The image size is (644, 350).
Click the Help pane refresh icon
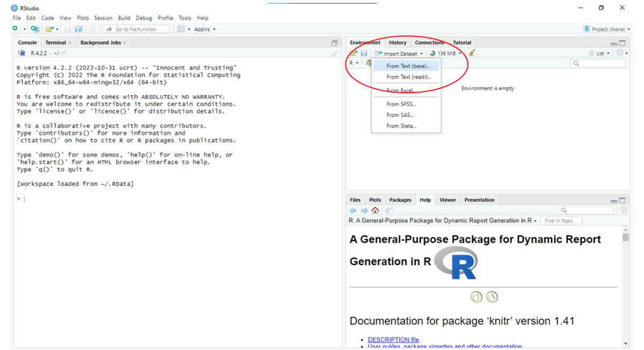pos(624,210)
